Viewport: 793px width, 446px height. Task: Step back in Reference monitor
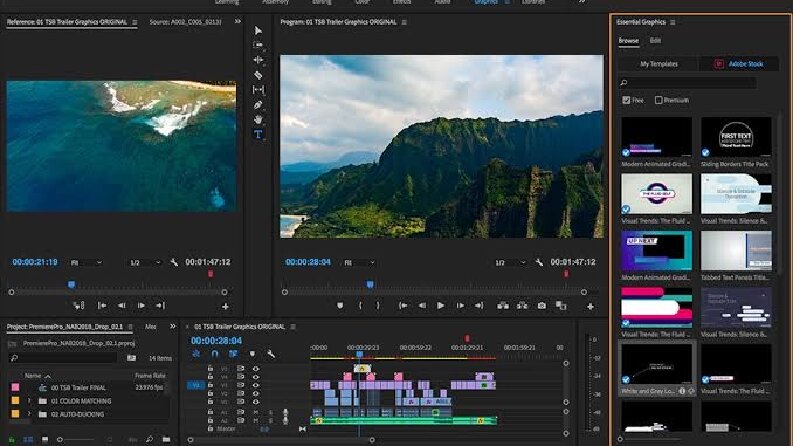(x=121, y=305)
